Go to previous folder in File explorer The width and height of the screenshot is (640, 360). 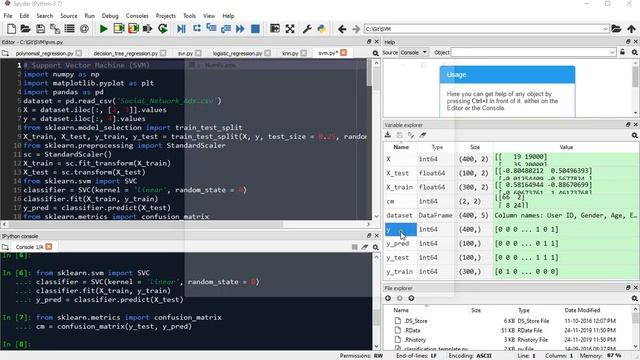[388, 298]
